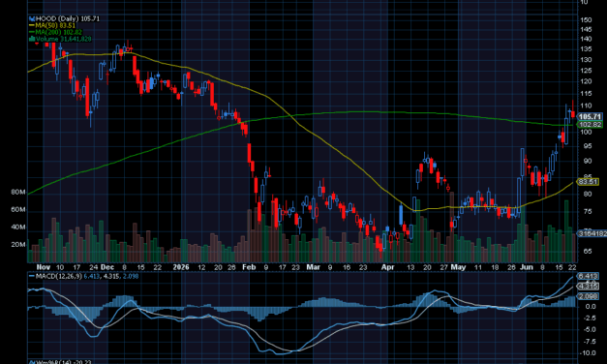
Task: Click the "Apr" date axis label
Action: (387, 267)
